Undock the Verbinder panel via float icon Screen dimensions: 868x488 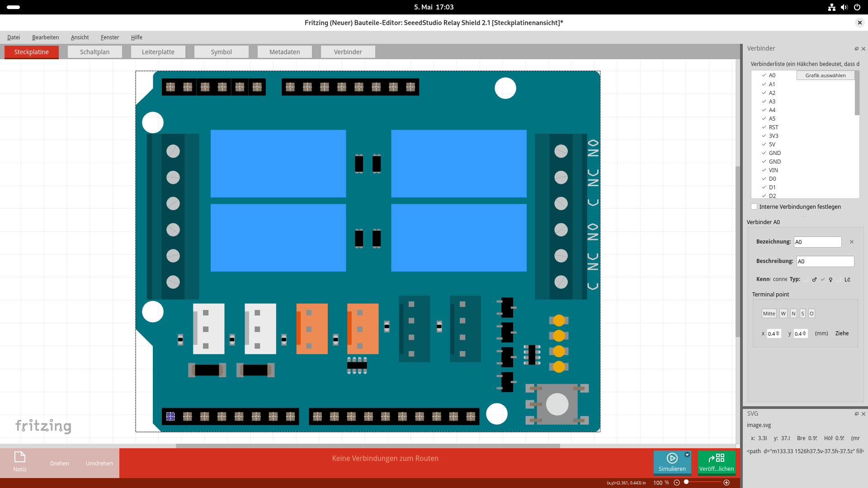pos(856,49)
